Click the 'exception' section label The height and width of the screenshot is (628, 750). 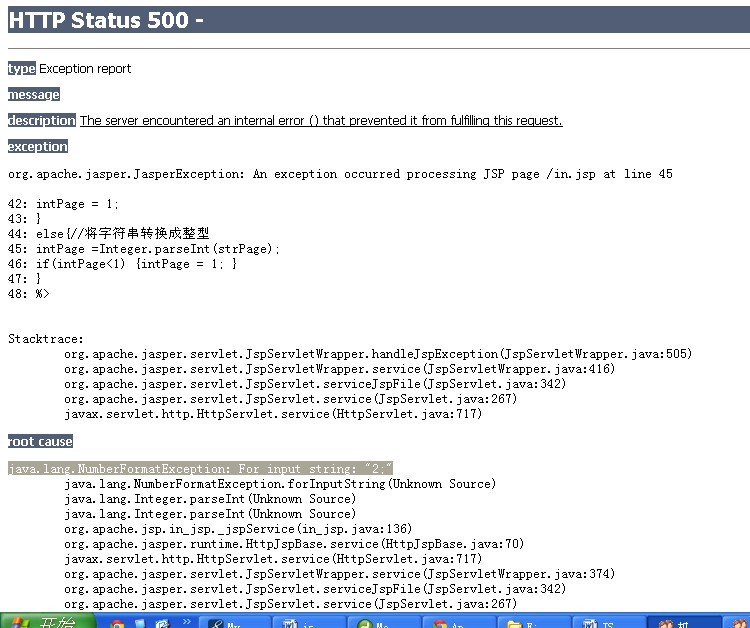coord(38,147)
